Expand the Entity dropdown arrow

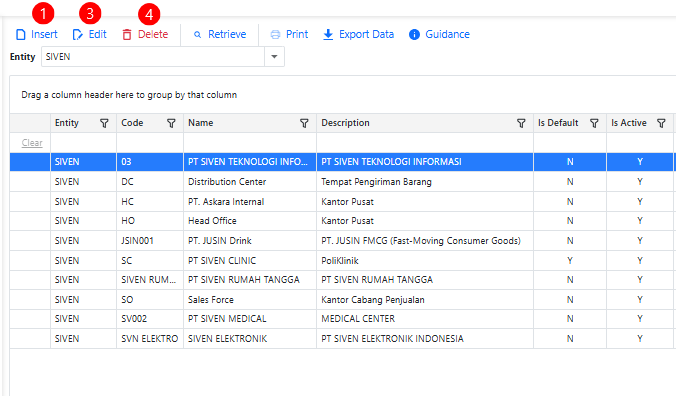[x=274, y=57]
